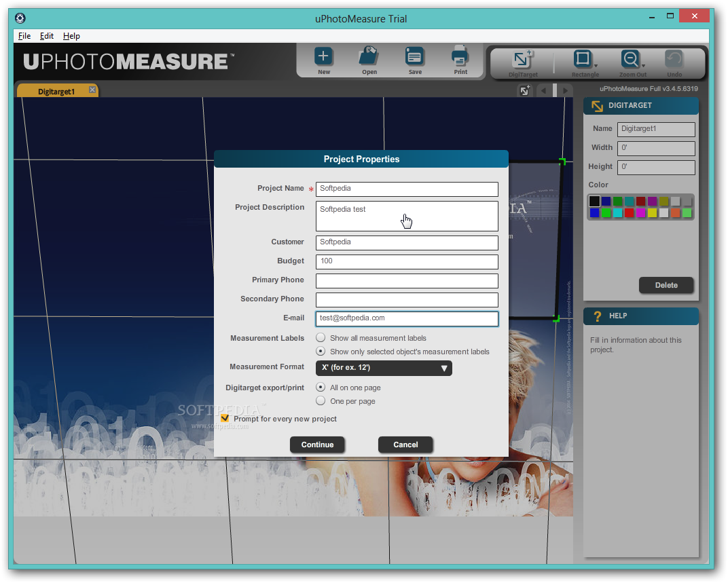Click the Project Description text area

[407, 216]
